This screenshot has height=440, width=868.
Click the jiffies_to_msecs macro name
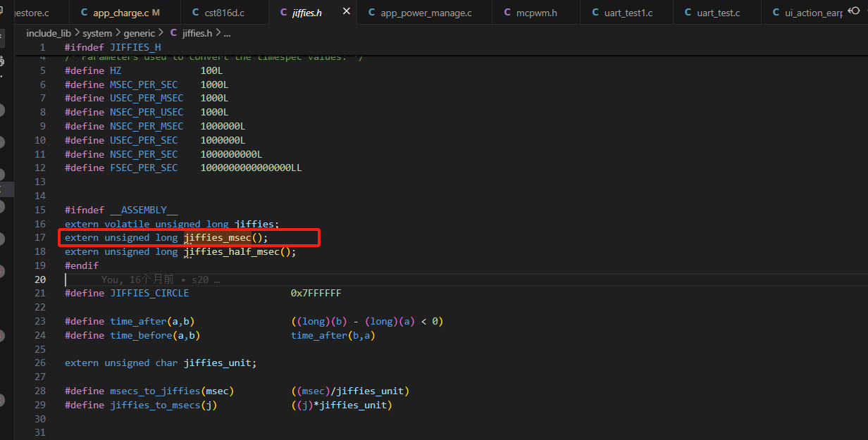point(155,405)
